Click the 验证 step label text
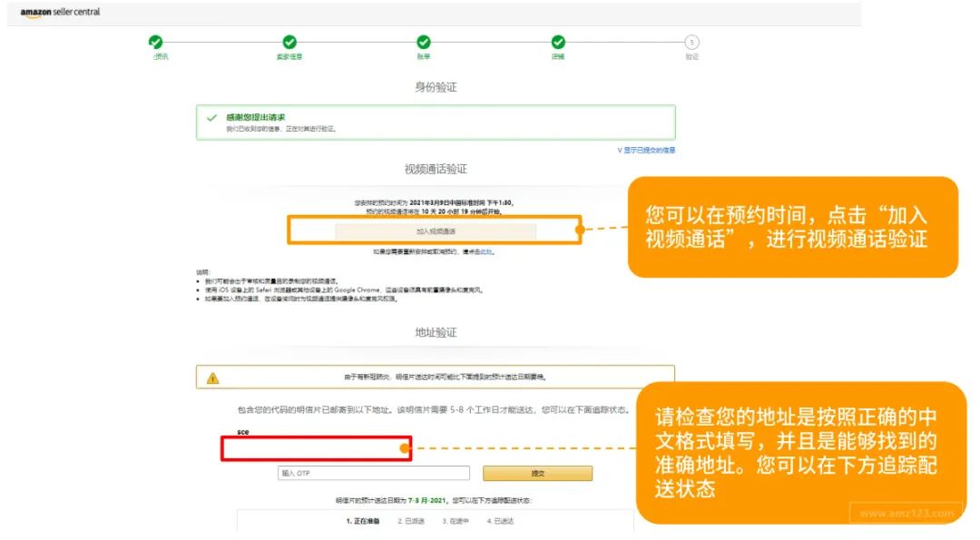 click(691, 56)
